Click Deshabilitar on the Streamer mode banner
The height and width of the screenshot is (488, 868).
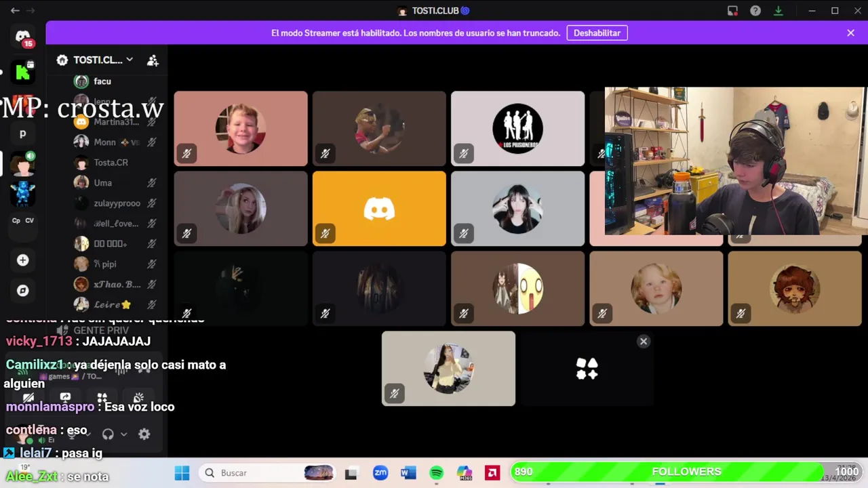597,33
